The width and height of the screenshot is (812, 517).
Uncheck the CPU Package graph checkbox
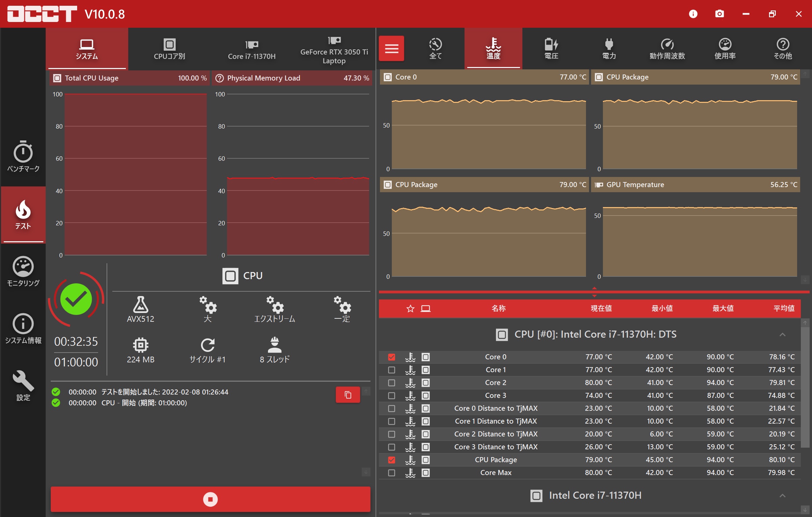tap(391, 460)
